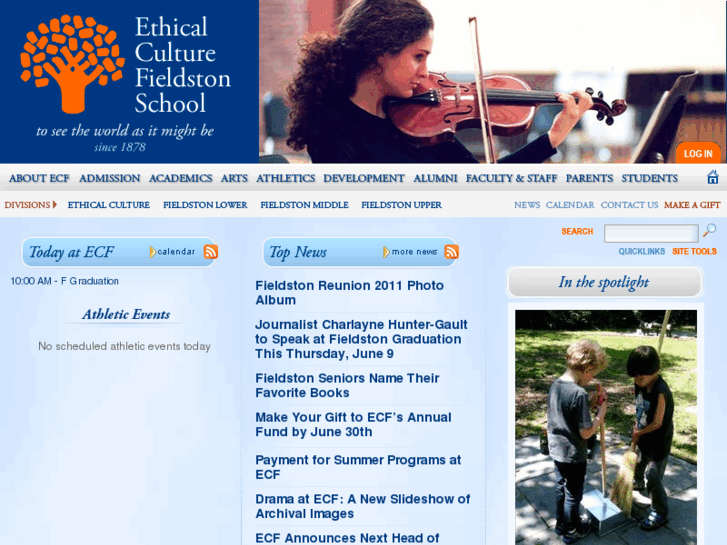Open the spotlight photo of two children

pyautogui.click(x=606, y=427)
